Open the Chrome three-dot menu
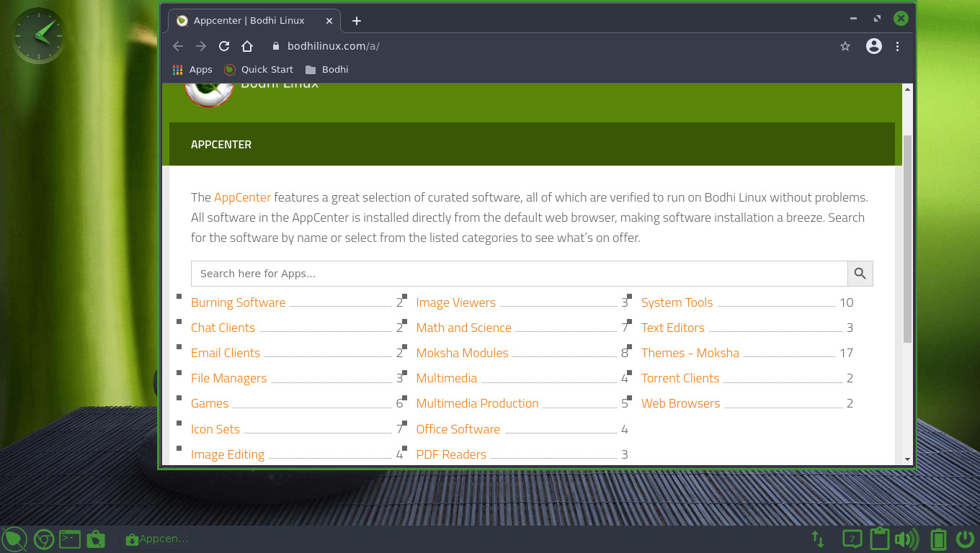 pos(897,46)
